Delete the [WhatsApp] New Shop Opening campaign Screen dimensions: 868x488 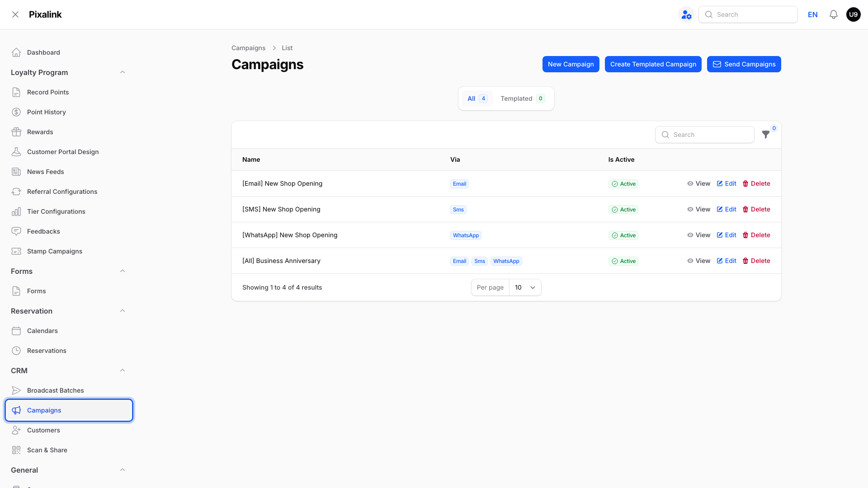(756, 235)
